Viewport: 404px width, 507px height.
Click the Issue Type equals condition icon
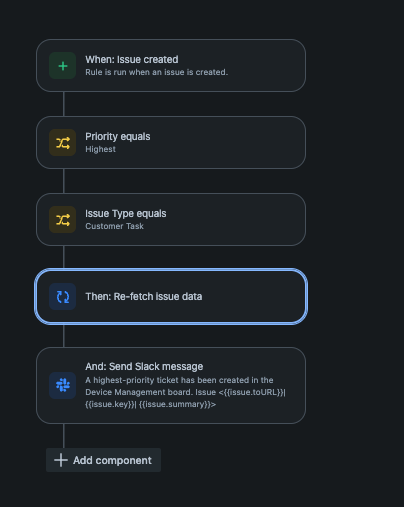[63, 220]
